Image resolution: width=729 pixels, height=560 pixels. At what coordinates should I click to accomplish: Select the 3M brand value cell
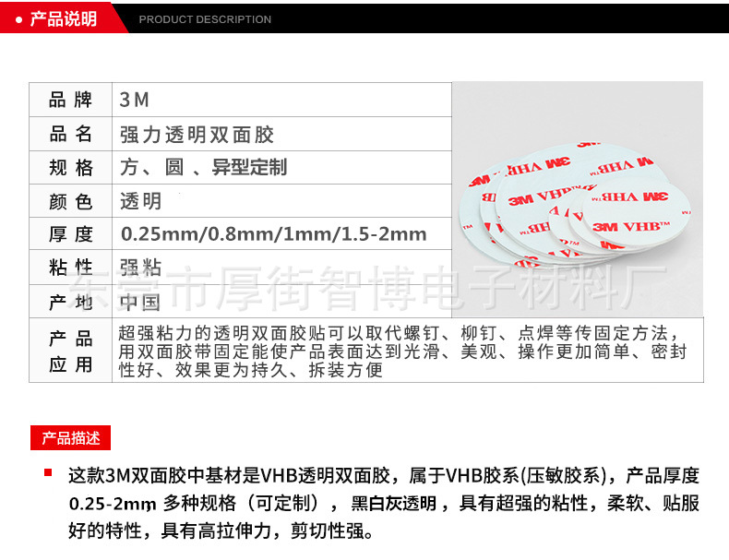click(x=281, y=100)
